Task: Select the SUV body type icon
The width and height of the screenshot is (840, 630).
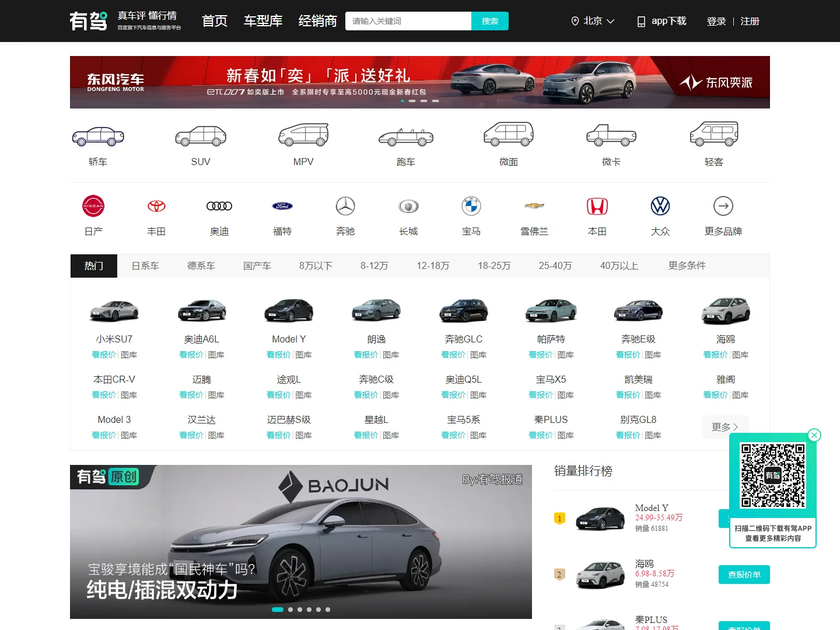Action: [201, 136]
